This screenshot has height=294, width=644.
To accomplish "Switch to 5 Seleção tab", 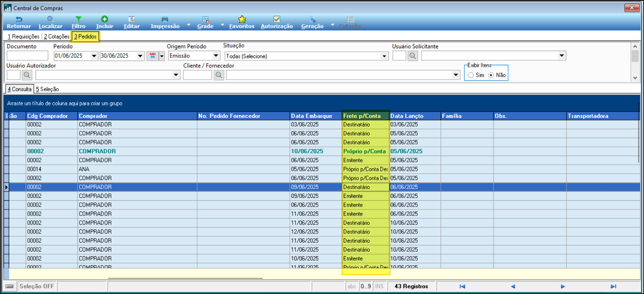I will (48, 89).
